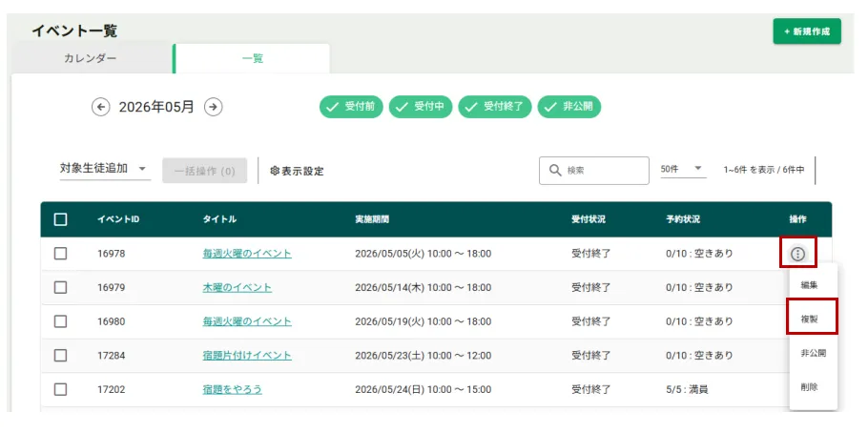Click the 1~6件 を表示 / 6件中 text
Viewport: 868px width, 433px height.
coord(764,170)
